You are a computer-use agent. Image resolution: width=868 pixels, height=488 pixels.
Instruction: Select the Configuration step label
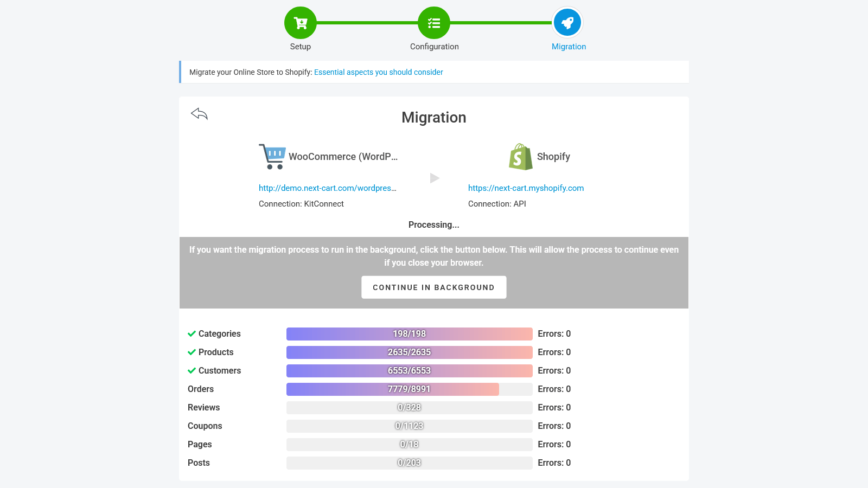(435, 47)
